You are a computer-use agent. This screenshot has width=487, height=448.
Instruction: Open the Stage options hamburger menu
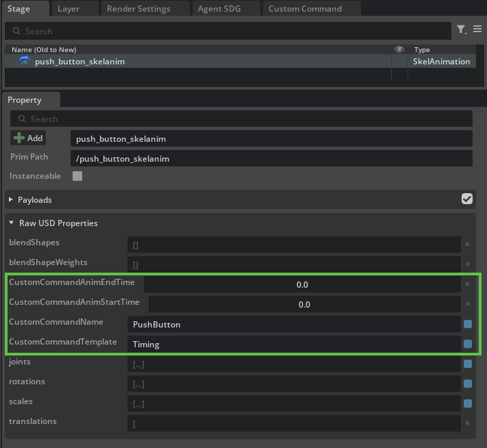tap(477, 29)
